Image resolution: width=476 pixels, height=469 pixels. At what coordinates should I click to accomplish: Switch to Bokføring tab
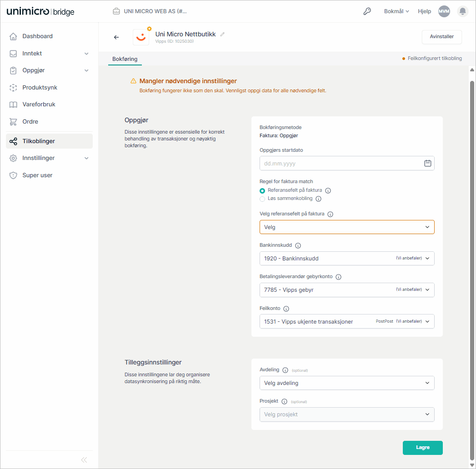tap(125, 59)
